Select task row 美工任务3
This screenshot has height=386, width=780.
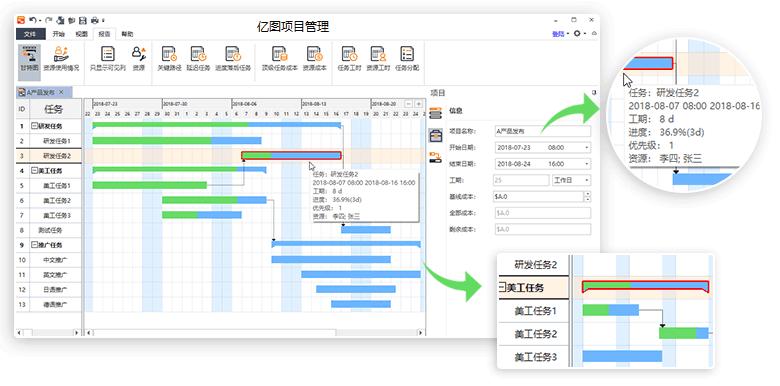click(x=48, y=215)
